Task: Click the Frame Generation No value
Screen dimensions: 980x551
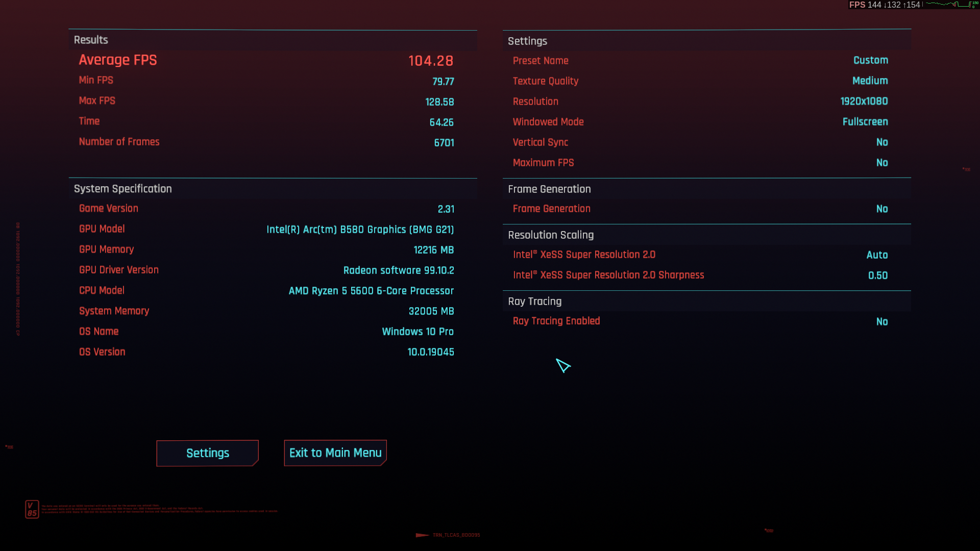Action: pos(881,209)
